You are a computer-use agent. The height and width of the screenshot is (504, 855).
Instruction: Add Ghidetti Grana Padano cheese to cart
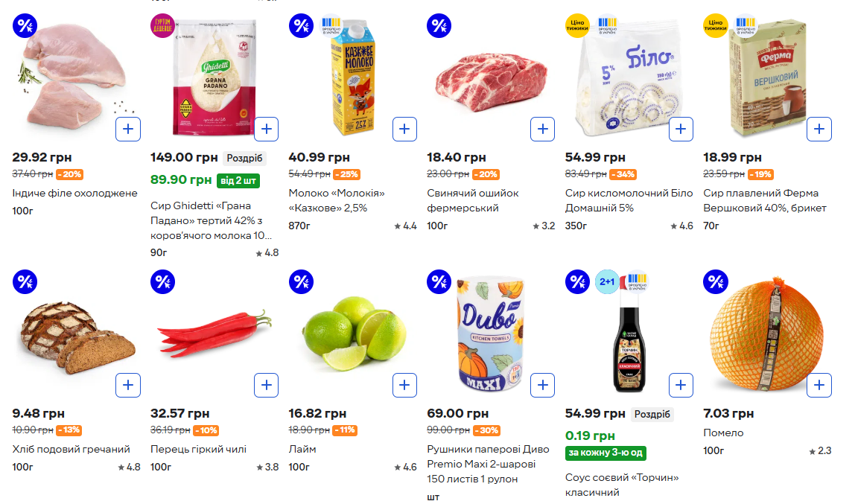(x=266, y=129)
